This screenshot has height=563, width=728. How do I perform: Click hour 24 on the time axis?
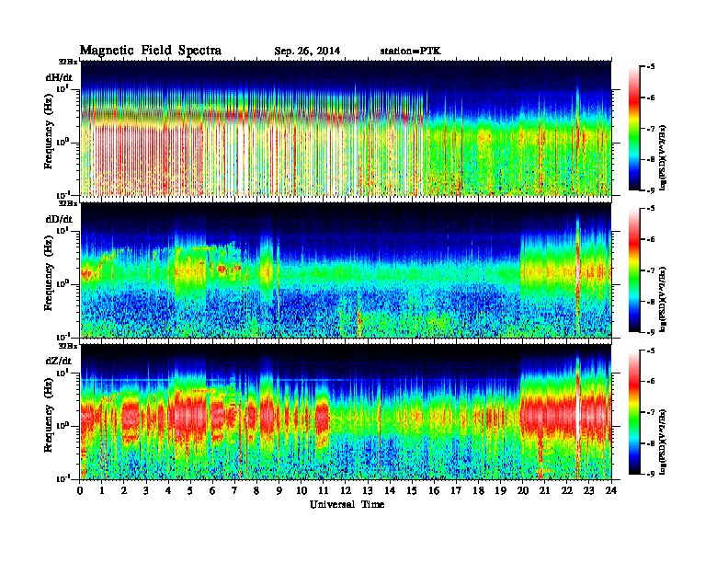pos(611,490)
